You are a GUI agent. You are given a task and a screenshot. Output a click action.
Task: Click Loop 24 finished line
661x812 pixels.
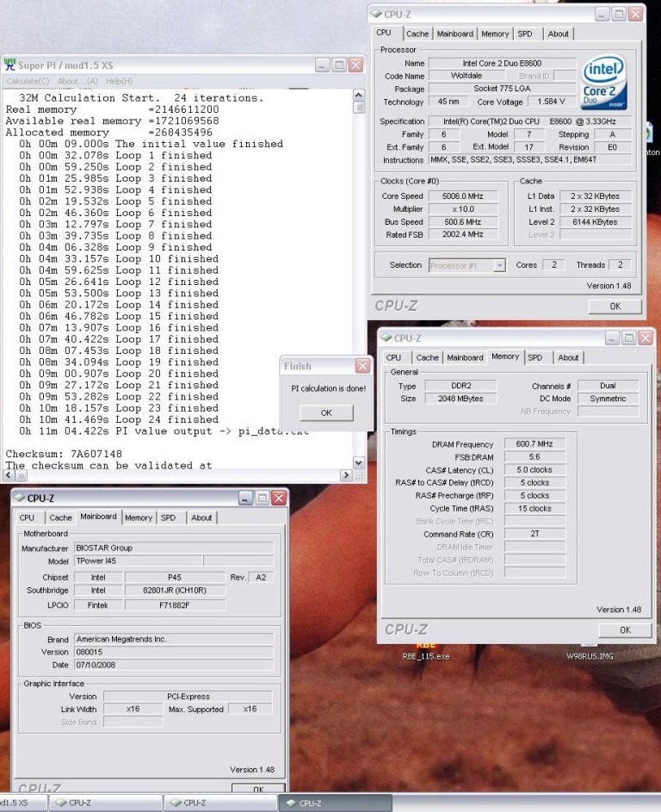119,419
